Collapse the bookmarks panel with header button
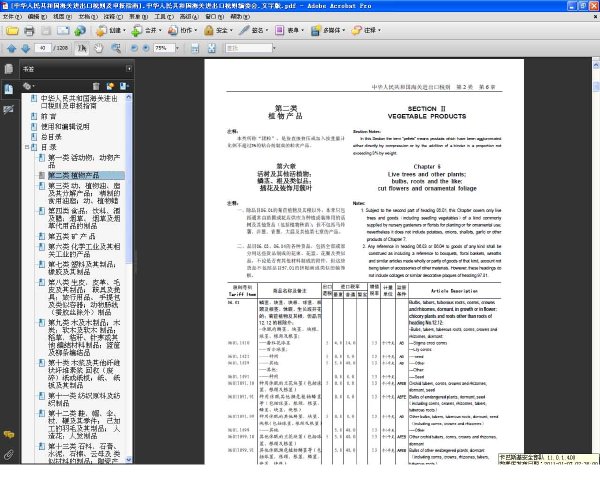The image size is (600, 480). pos(129,69)
